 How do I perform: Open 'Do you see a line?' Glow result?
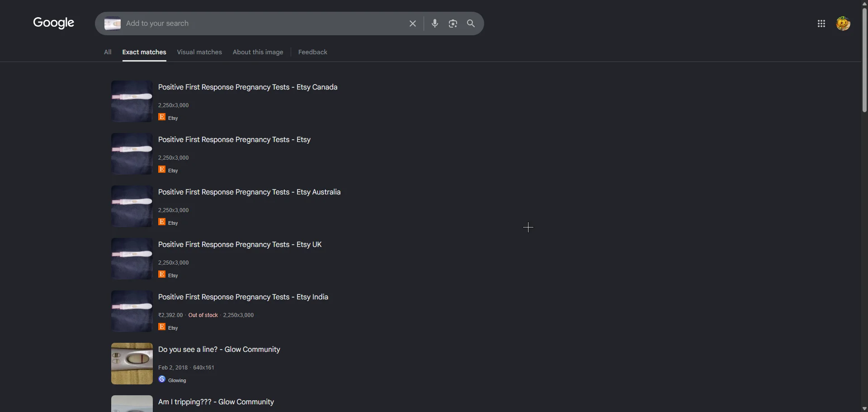pyautogui.click(x=219, y=350)
